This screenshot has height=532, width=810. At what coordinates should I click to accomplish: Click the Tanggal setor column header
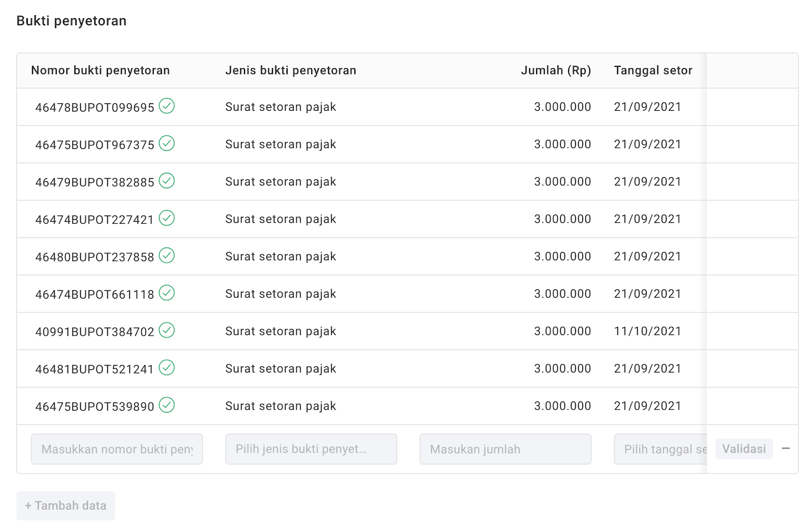[653, 70]
